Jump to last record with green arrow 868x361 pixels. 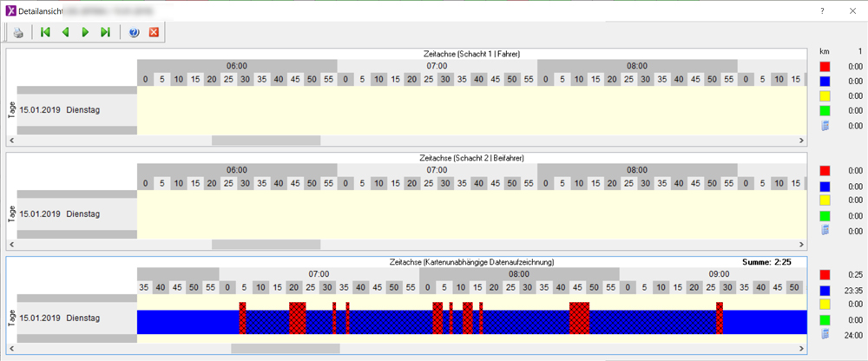pos(105,32)
